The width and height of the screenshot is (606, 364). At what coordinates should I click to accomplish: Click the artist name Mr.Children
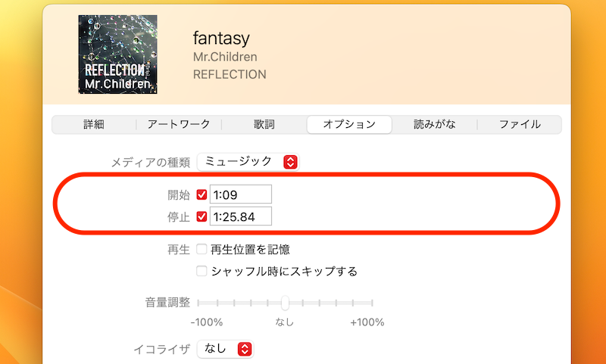click(225, 58)
